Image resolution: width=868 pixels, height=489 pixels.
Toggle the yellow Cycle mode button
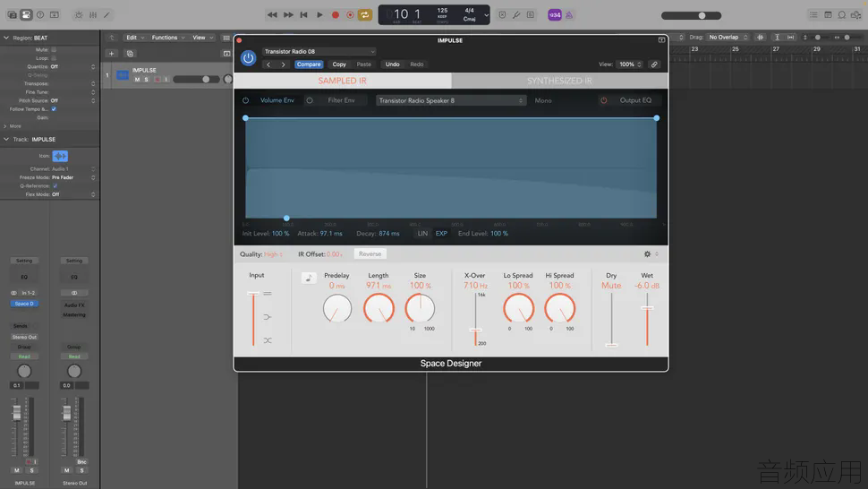365,15
